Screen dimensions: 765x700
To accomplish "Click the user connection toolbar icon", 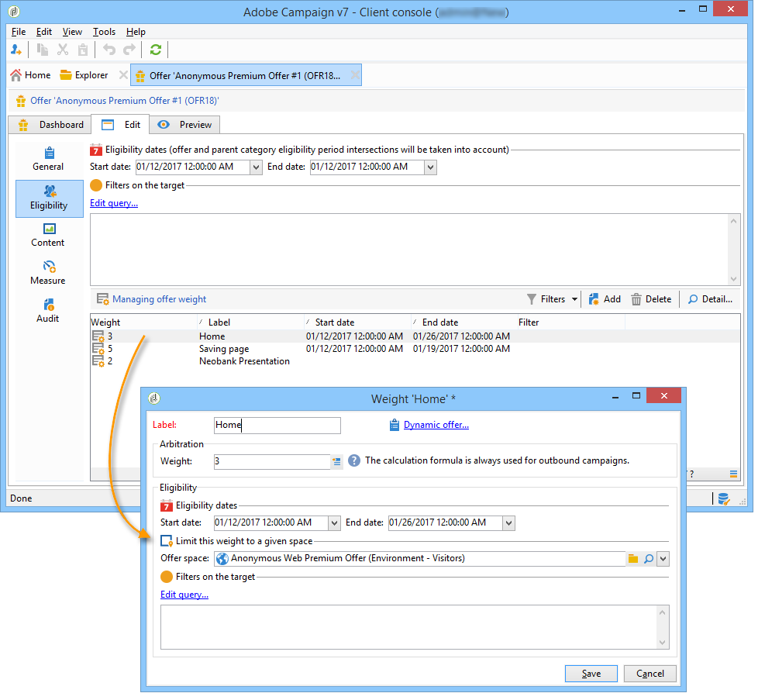I will [16, 50].
